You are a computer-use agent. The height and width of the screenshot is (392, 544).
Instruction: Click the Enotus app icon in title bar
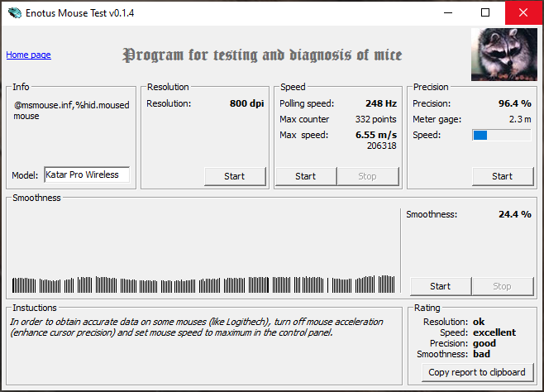point(15,13)
